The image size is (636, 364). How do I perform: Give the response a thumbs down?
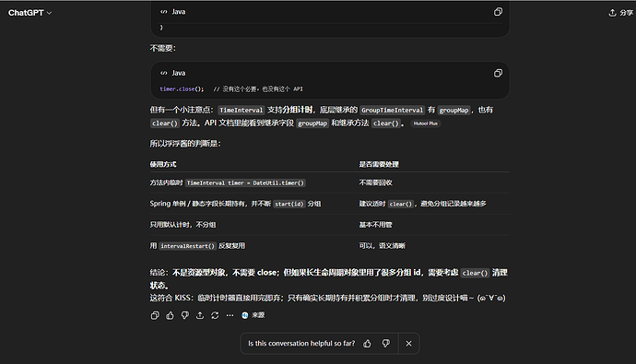pos(185,315)
